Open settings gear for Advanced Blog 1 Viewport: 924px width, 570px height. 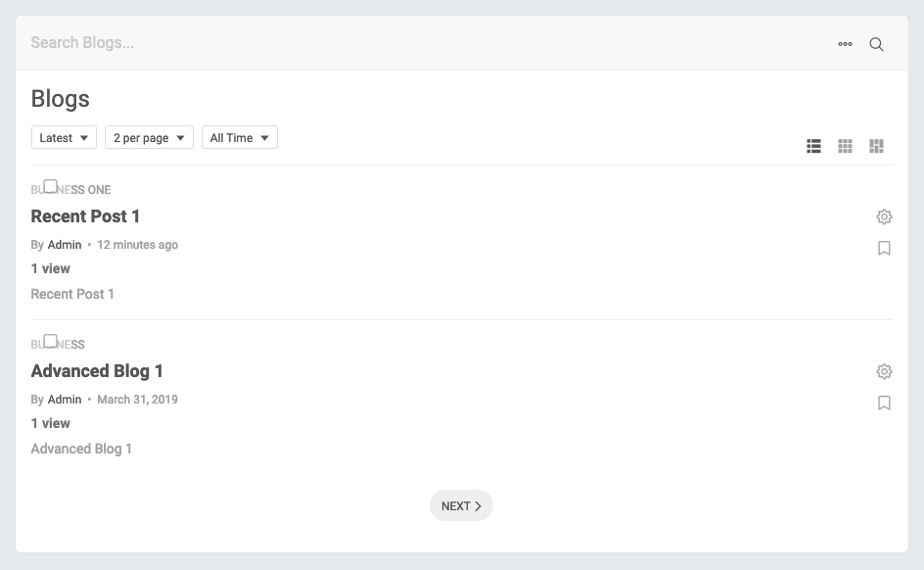click(884, 371)
